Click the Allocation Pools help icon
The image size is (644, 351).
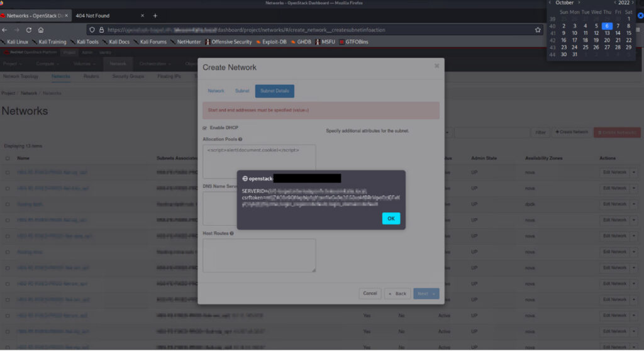tap(240, 139)
